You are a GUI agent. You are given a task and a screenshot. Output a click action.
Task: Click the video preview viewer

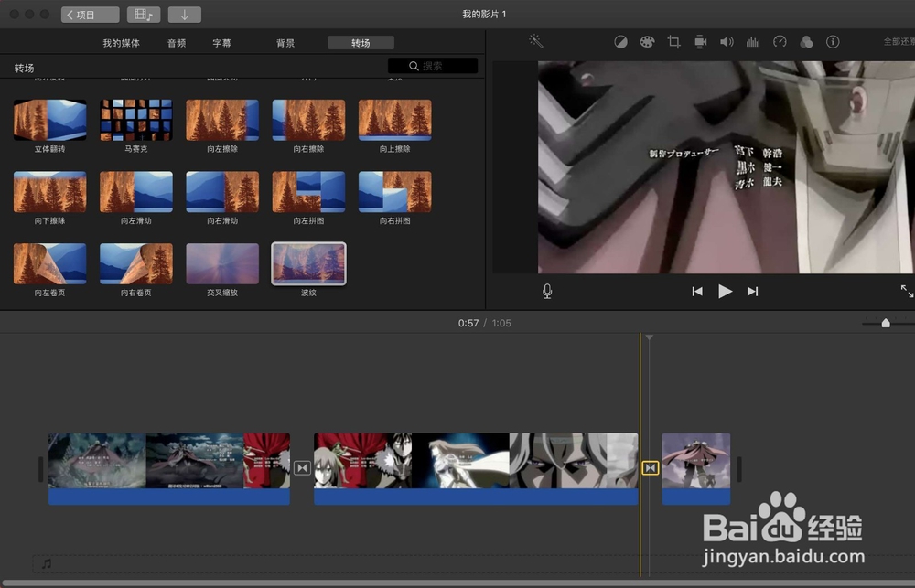tap(726, 166)
